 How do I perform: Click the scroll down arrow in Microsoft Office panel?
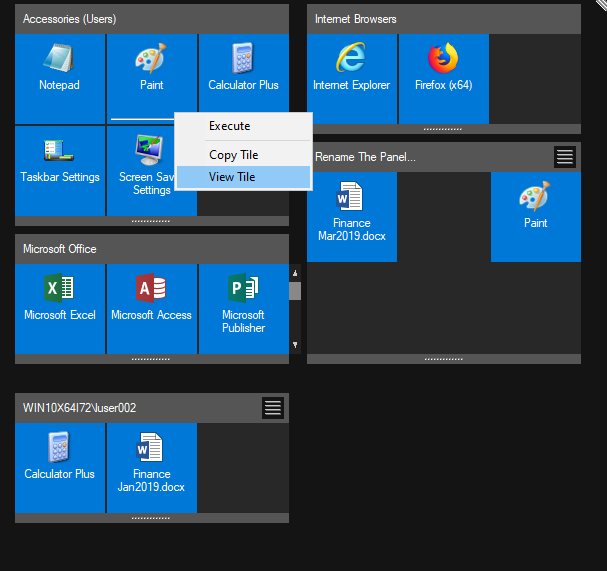[295, 345]
